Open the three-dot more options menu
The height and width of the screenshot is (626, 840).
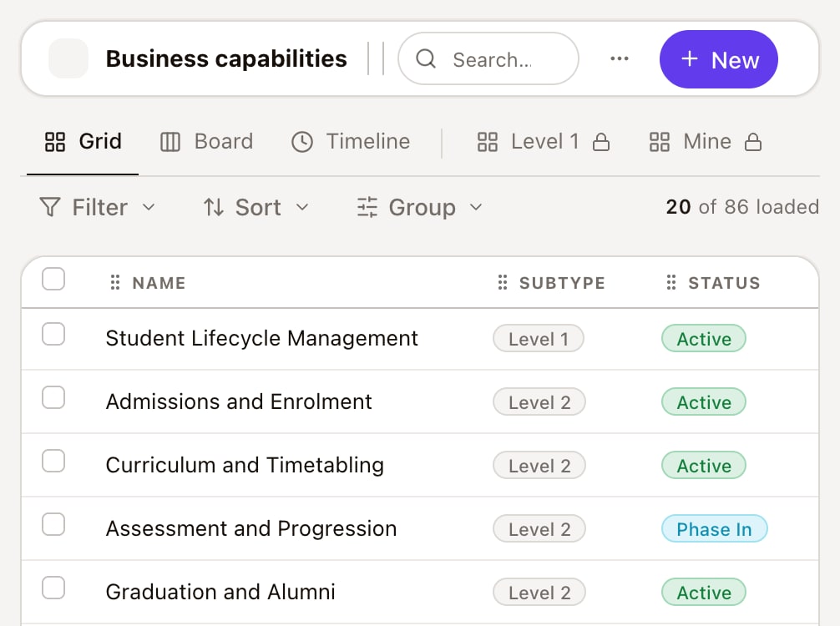click(x=620, y=58)
